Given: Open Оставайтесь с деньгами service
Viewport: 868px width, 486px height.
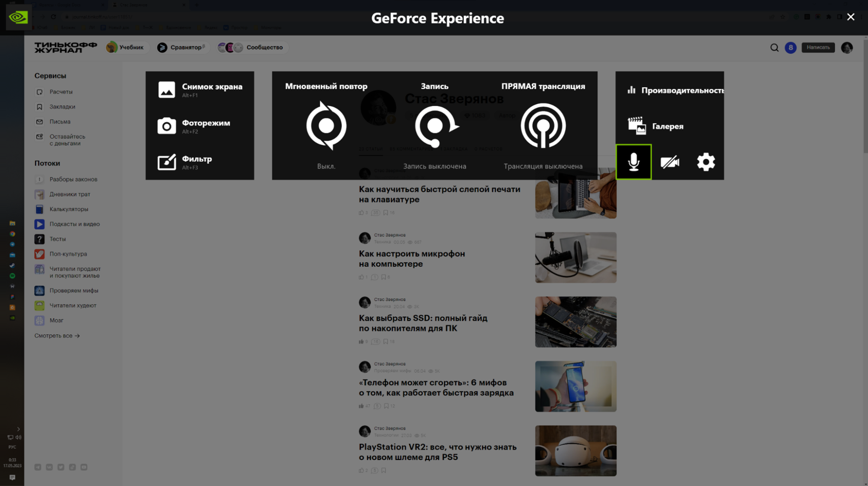Looking at the screenshot, I should point(60,140).
